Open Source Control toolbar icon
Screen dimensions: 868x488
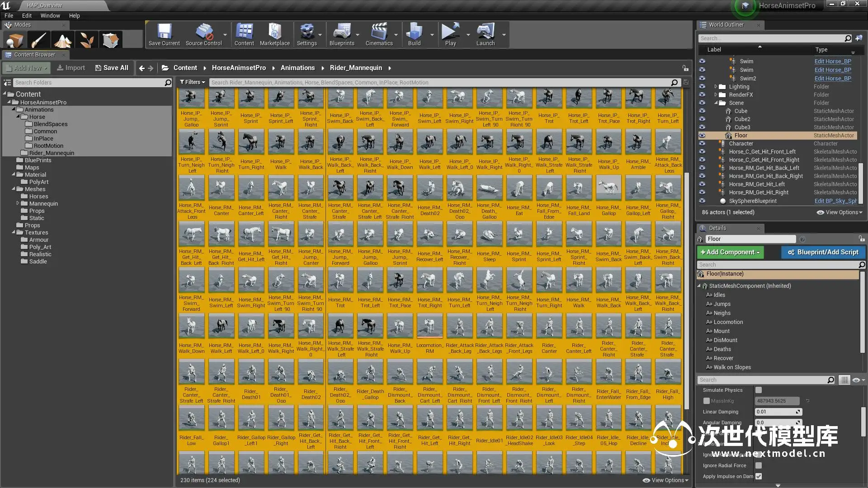click(x=203, y=34)
